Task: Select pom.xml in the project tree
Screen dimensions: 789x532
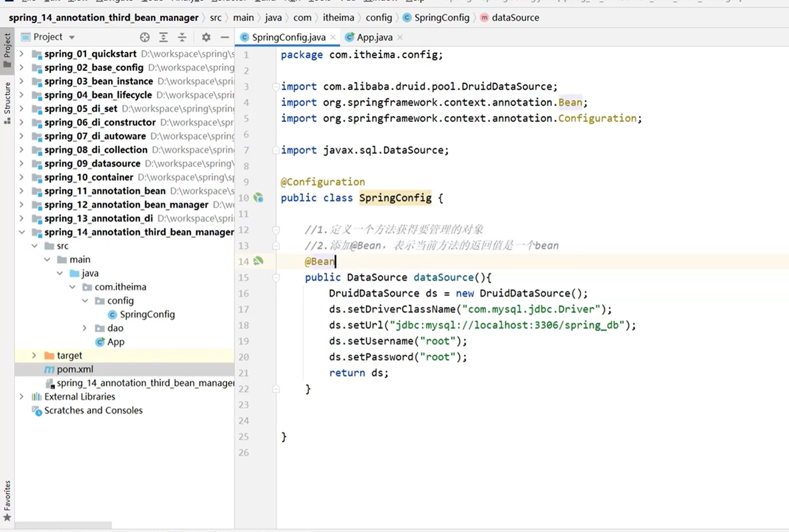Action: pyautogui.click(x=75, y=369)
